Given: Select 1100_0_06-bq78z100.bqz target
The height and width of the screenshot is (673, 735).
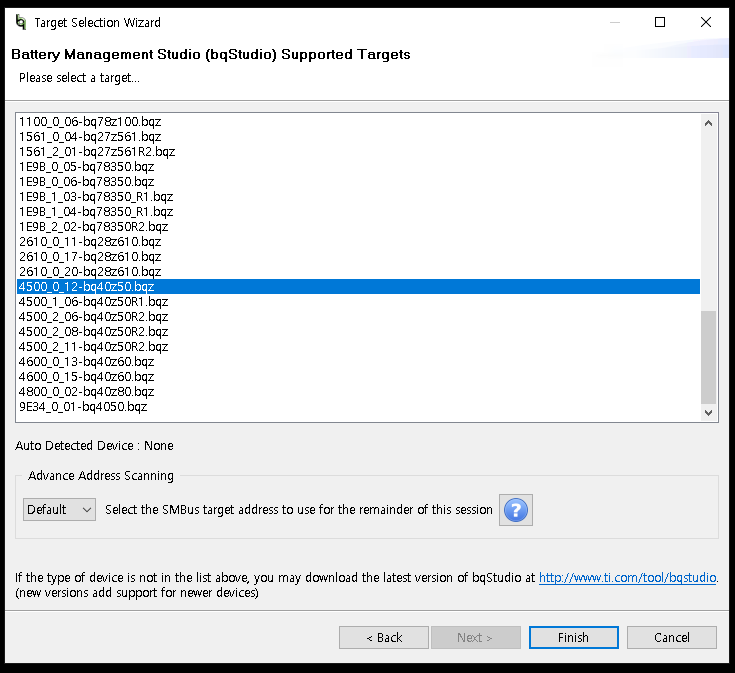Looking at the screenshot, I should tap(359, 122).
